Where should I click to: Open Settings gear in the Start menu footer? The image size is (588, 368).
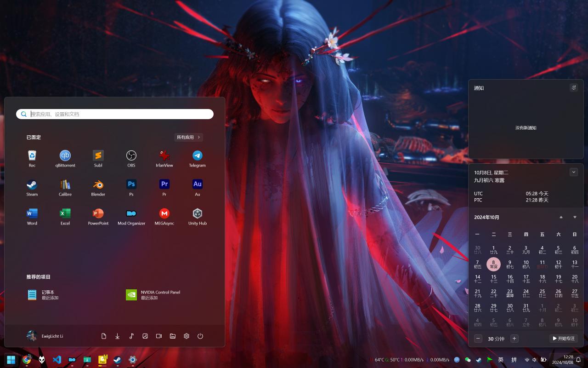tap(187, 336)
